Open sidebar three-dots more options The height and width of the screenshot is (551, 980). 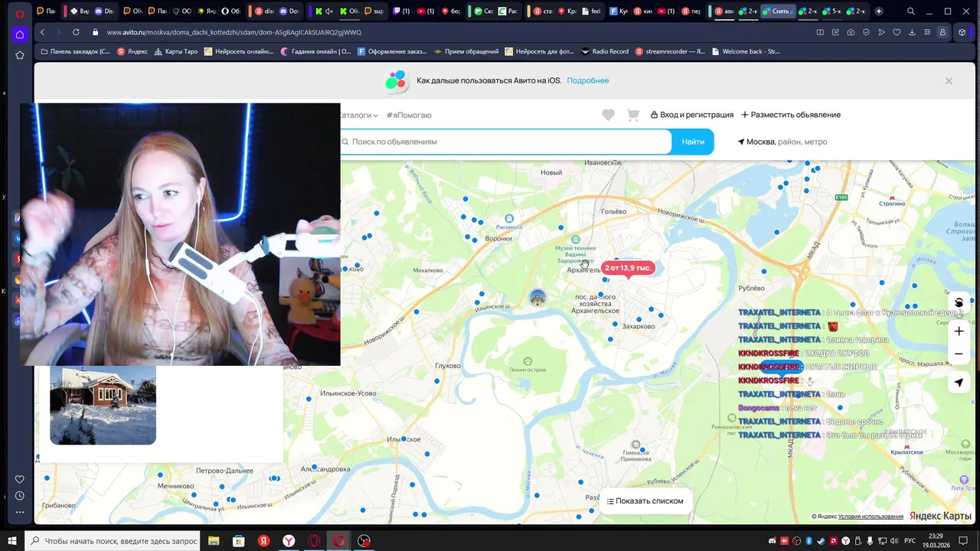(20, 512)
